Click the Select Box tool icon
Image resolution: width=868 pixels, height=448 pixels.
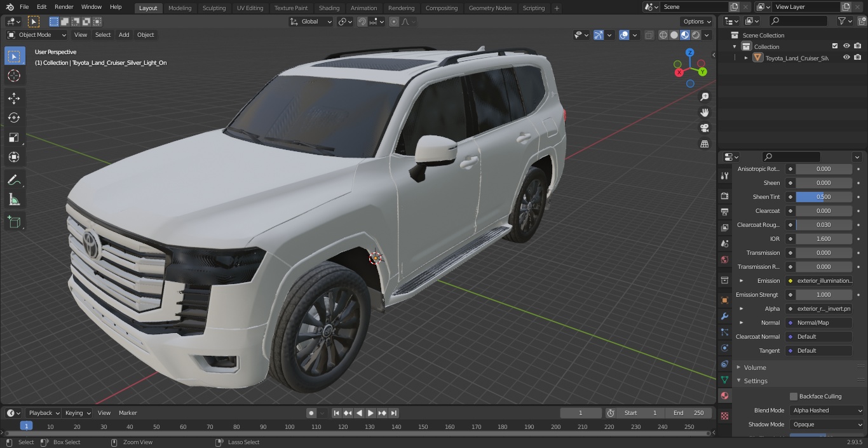click(14, 56)
